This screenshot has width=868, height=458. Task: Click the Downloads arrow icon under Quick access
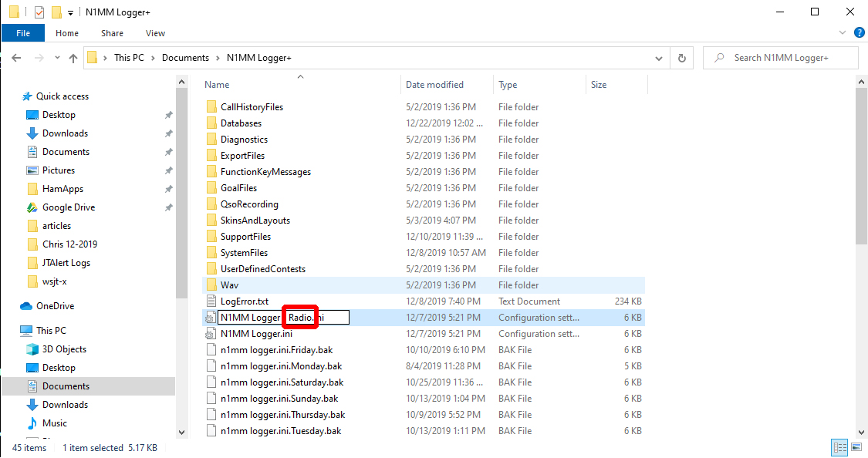coord(32,133)
